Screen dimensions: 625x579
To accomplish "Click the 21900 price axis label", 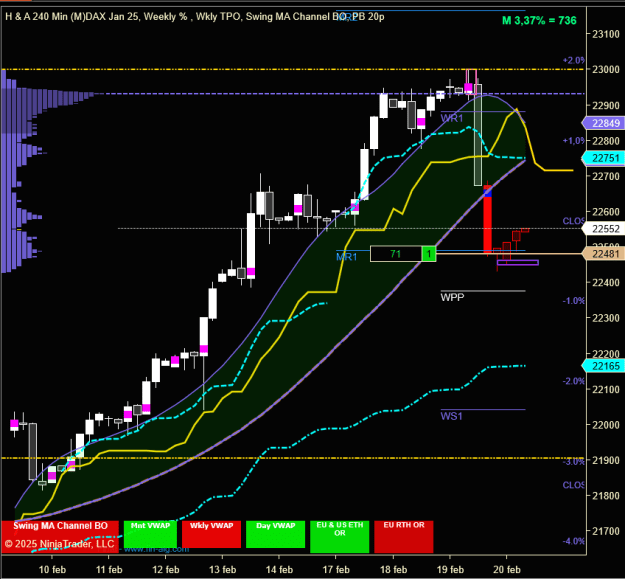I will pyautogui.click(x=606, y=460).
